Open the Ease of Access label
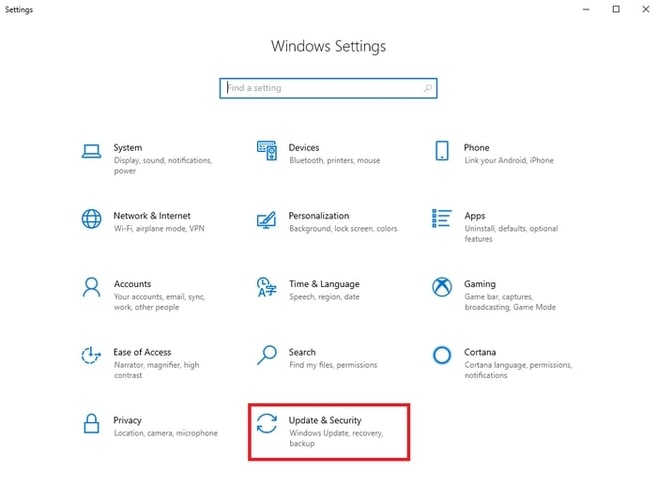 142,352
